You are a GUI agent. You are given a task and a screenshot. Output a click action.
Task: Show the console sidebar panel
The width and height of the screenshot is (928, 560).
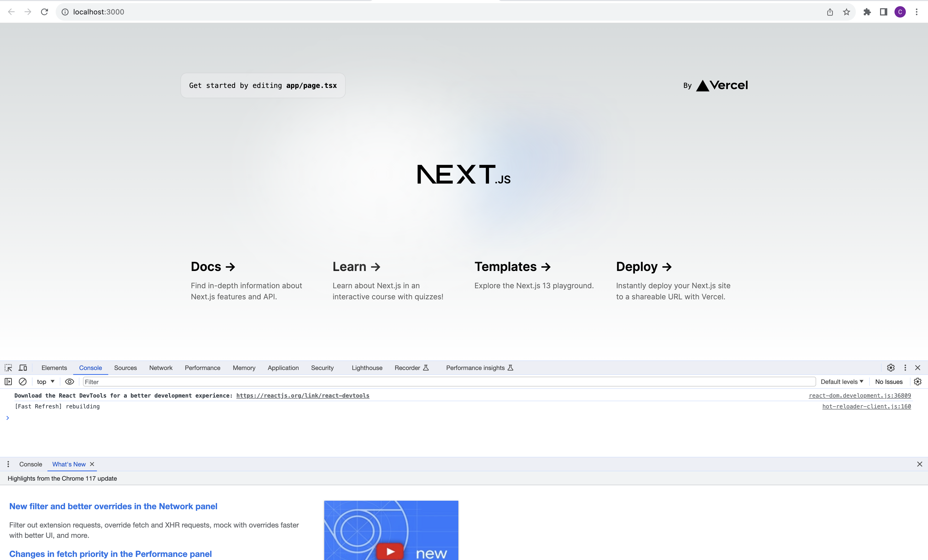[8, 382]
